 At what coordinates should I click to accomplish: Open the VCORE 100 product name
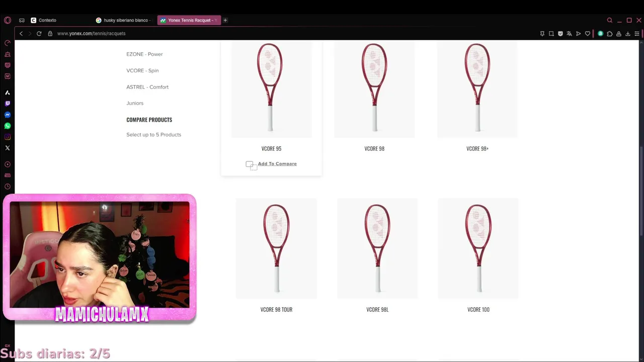coord(478,310)
